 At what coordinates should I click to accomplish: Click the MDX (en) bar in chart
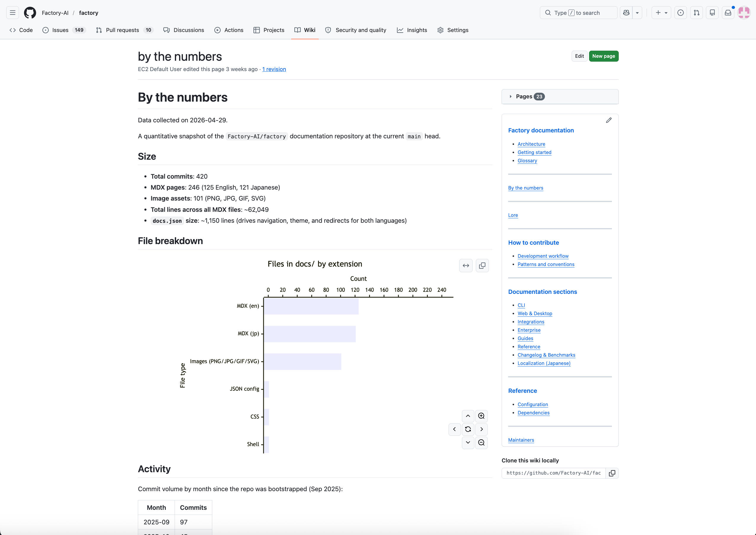pos(311,306)
